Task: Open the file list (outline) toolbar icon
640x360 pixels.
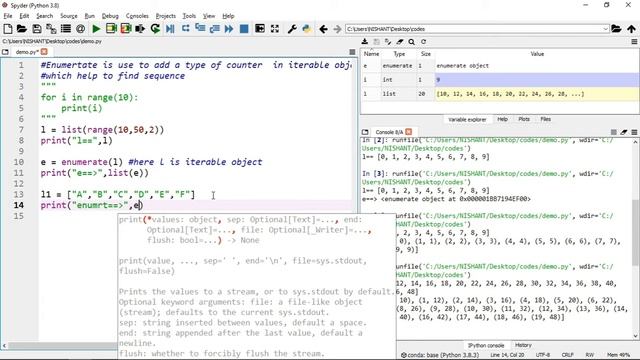Action: (66, 29)
